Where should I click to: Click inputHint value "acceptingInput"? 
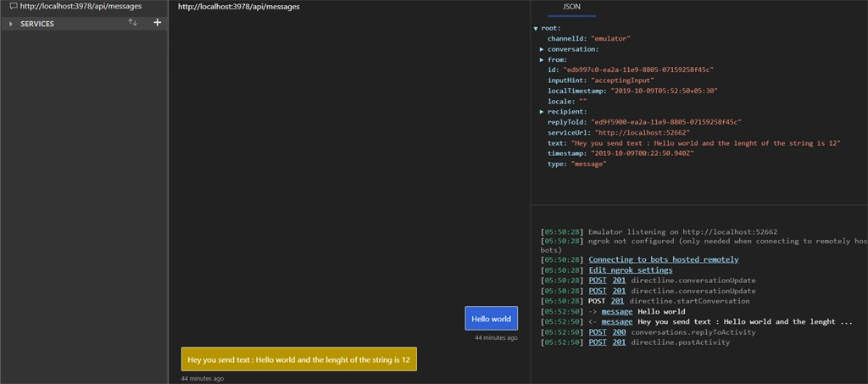tap(623, 81)
